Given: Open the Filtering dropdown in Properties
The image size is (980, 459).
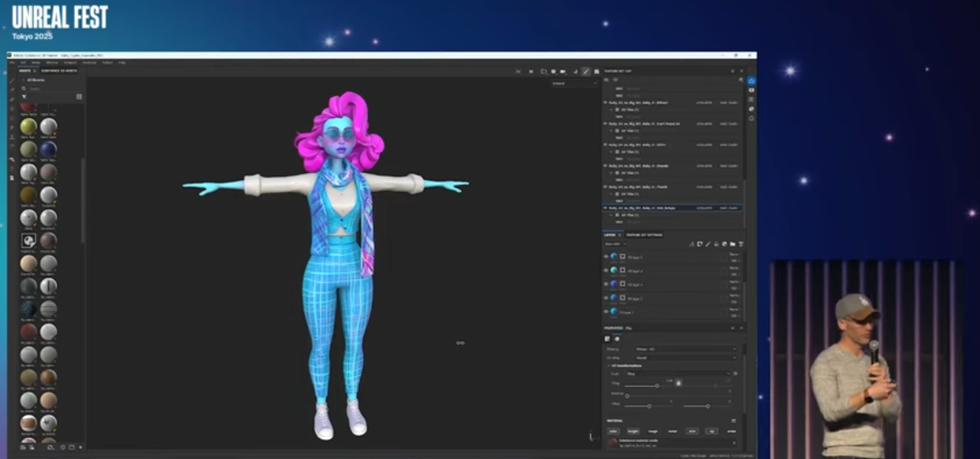Looking at the screenshot, I should 685,349.
